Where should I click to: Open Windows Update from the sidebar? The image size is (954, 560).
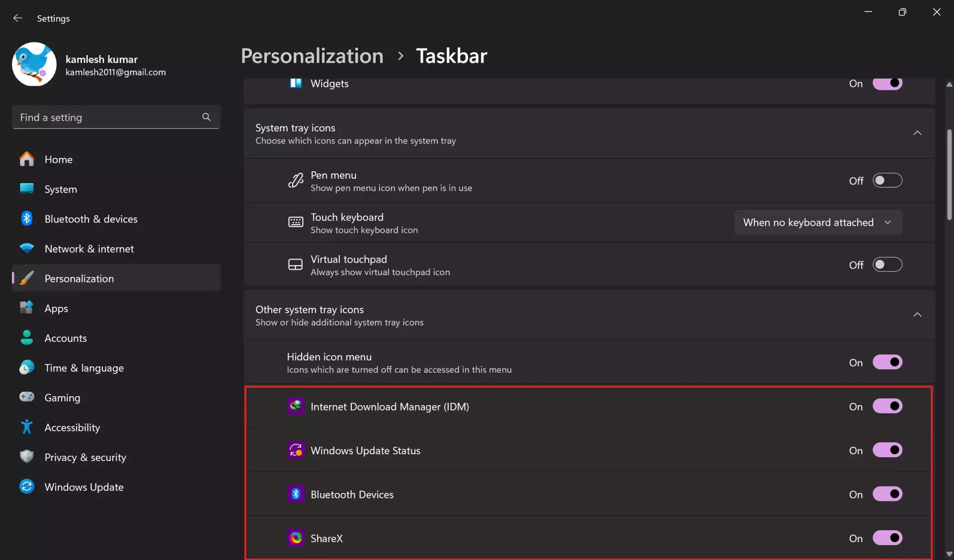click(x=83, y=487)
